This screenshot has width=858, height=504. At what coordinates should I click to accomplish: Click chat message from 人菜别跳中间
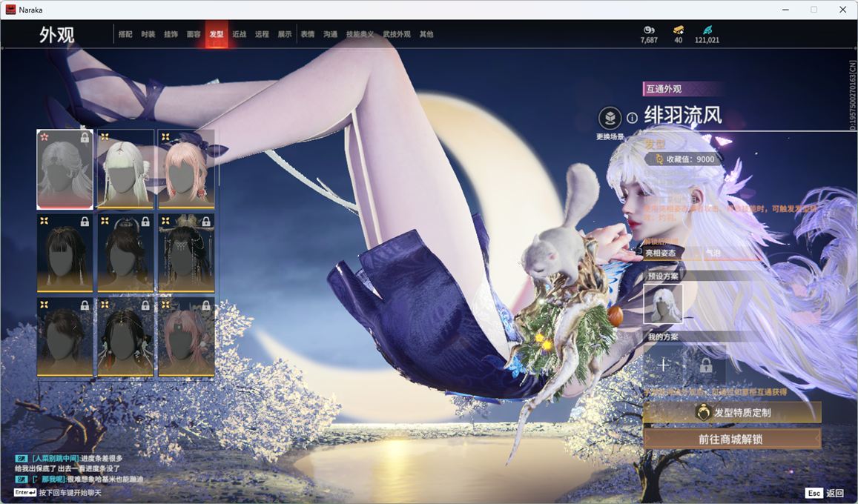click(x=70, y=458)
